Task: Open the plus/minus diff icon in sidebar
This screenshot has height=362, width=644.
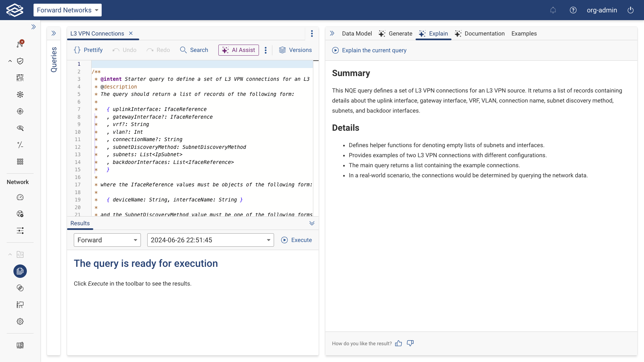Action: point(20,145)
